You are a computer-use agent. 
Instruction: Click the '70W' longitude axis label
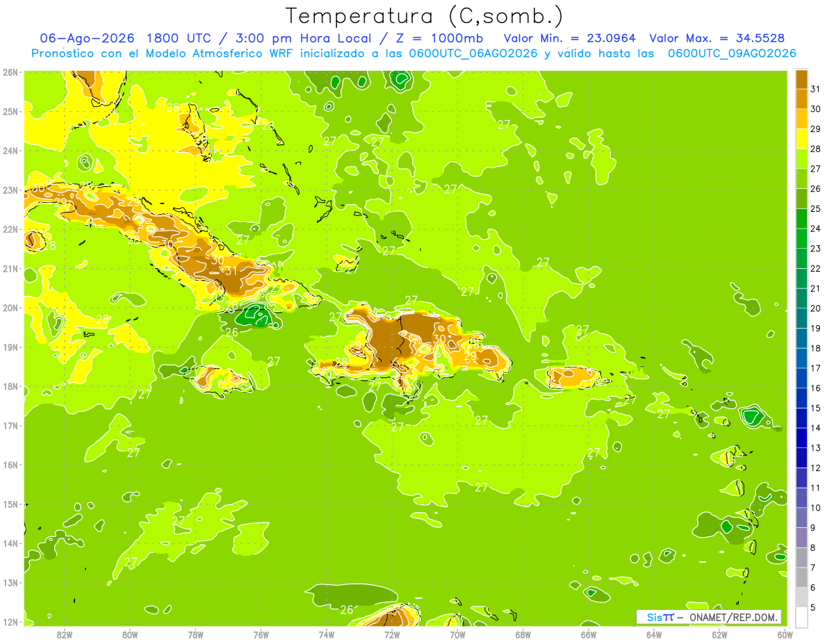point(457,634)
